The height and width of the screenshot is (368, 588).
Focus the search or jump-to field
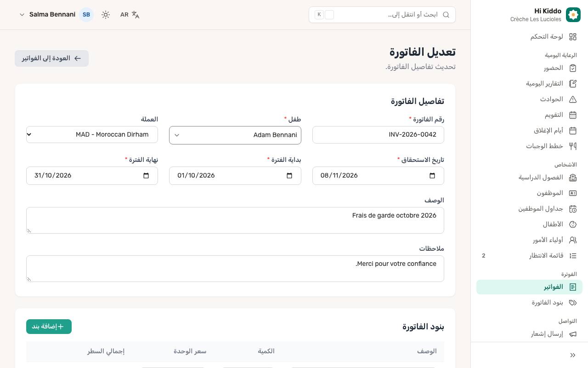tap(382, 15)
